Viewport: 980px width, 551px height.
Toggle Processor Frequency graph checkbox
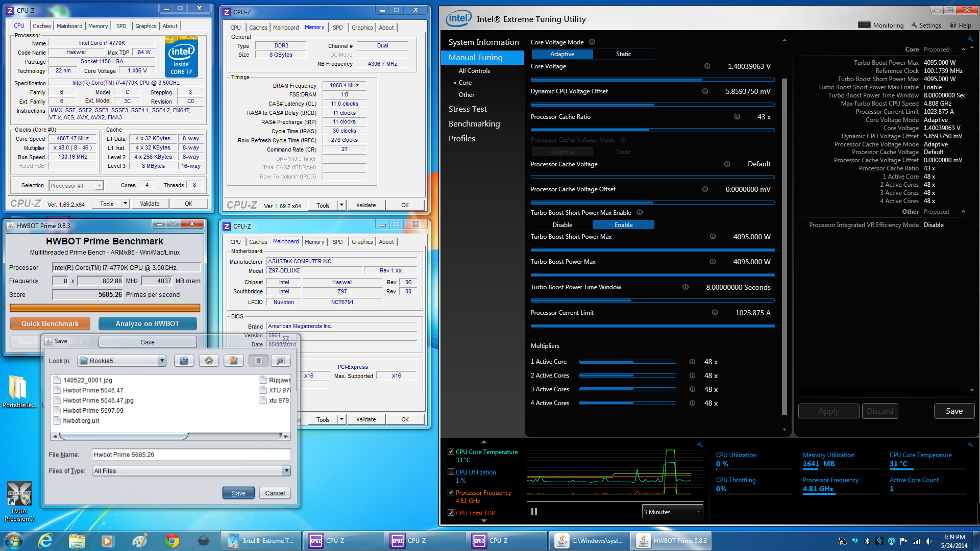pos(451,492)
